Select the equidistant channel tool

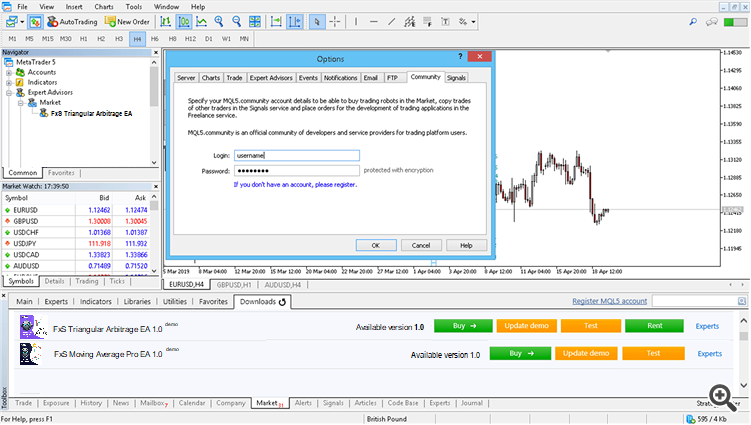[410, 22]
